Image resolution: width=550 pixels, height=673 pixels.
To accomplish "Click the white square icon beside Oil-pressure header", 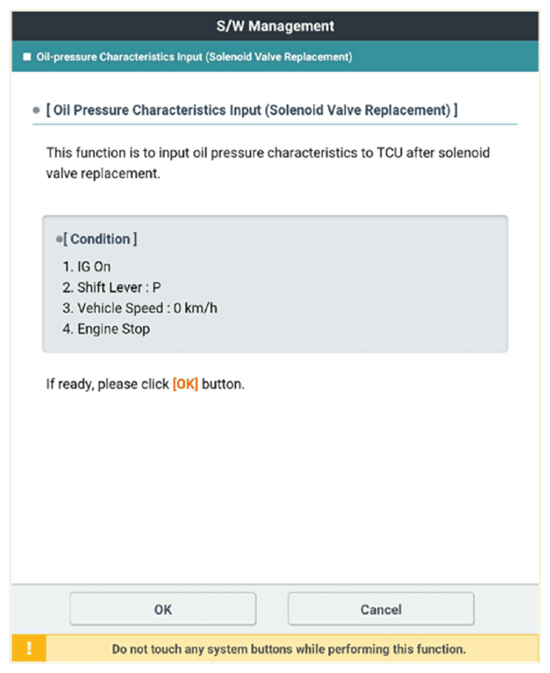I will (x=27, y=57).
